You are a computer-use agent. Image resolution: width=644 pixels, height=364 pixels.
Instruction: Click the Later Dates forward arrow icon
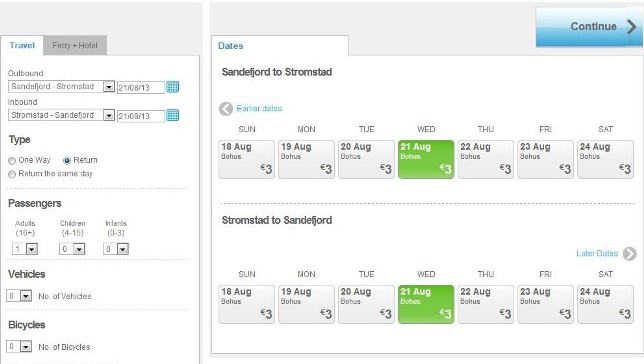click(629, 253)
